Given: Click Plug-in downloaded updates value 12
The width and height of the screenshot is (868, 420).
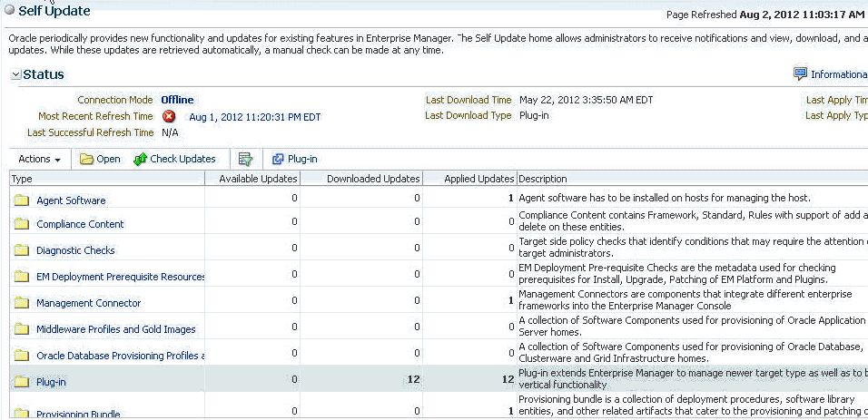Looking at the screenshot, I should tap(413, 379).
